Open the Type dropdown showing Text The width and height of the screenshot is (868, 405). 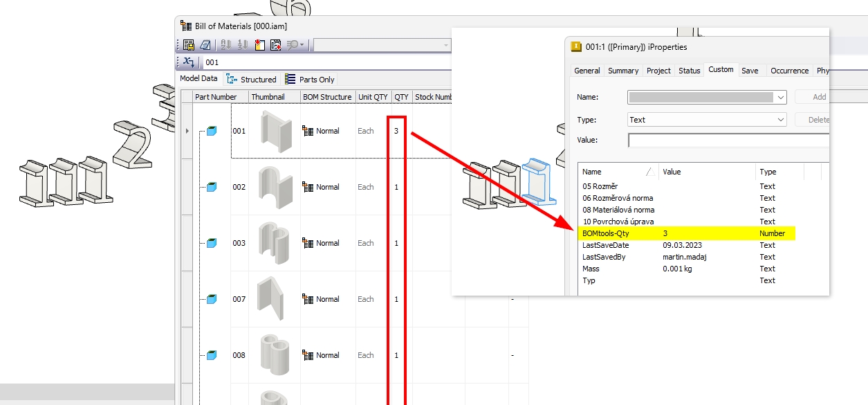[781, 120]
